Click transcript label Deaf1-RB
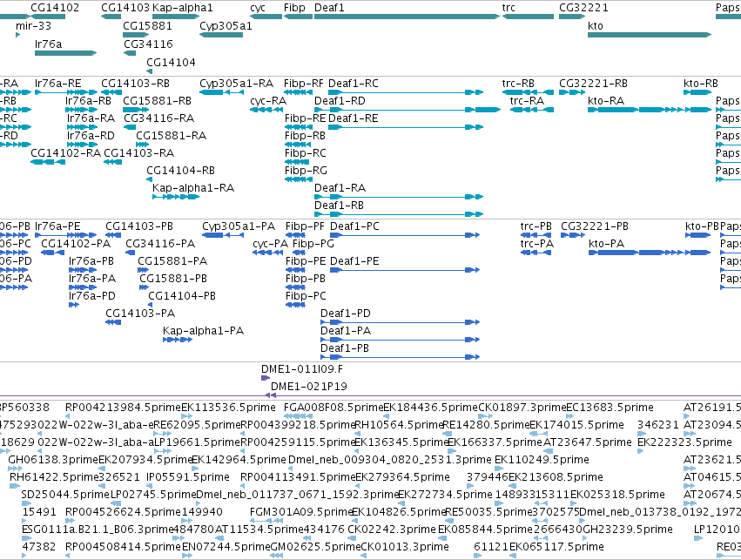Screen dimensions: 741x560 (x=339, y=206)
